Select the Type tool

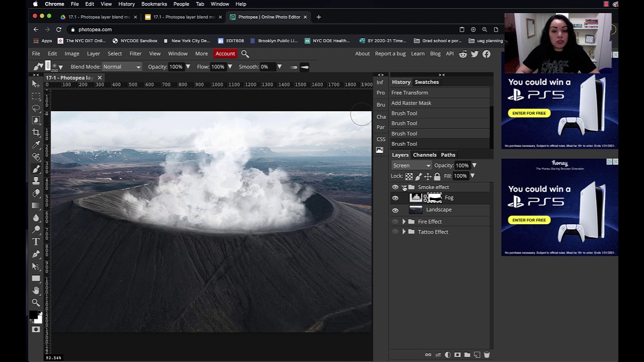click(x=36, y=242)
